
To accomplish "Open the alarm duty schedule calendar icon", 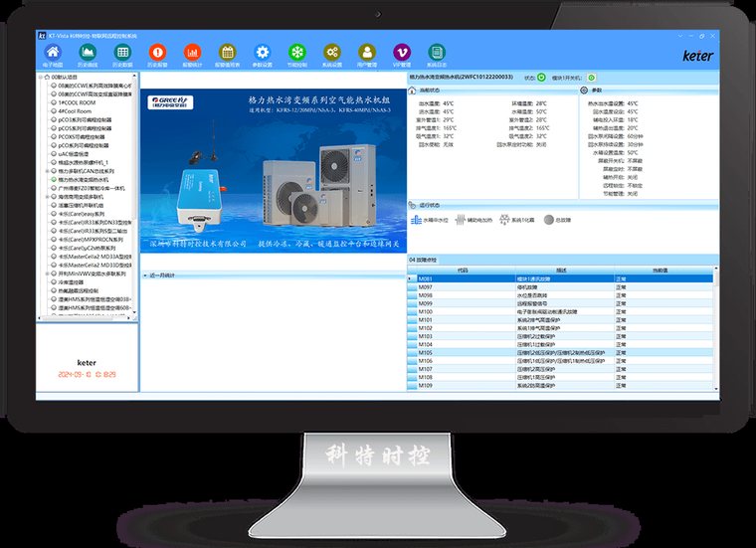I will tap(227, 52).
